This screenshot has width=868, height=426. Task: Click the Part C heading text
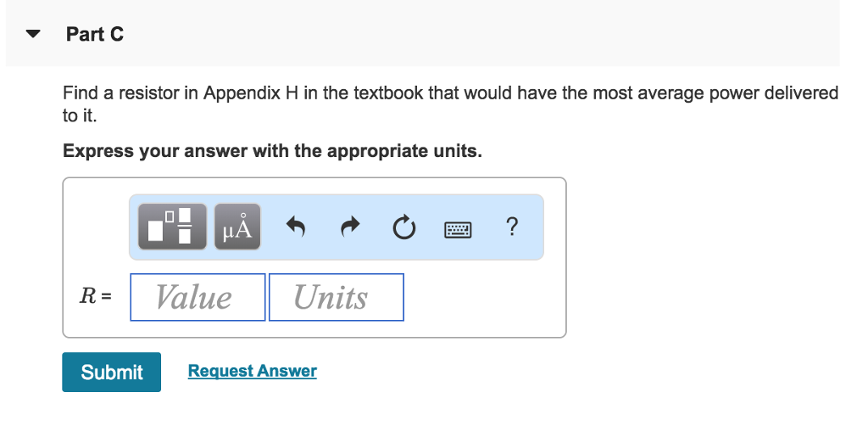[x=95, y=34]
